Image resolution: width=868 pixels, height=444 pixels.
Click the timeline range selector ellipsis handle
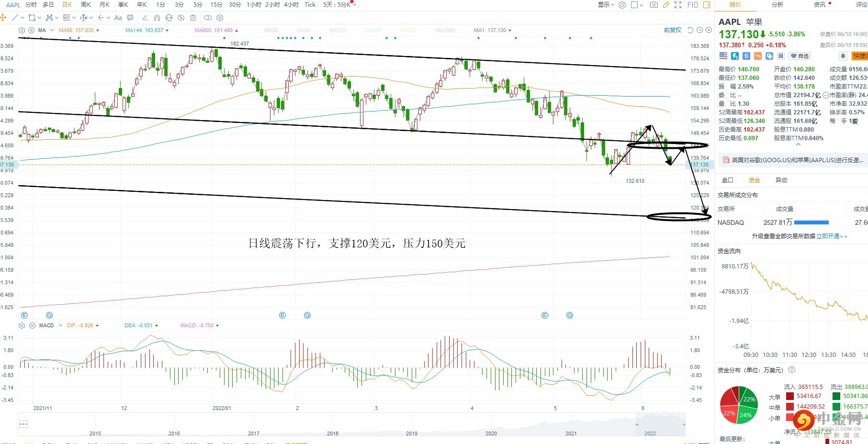pos(23,424)
